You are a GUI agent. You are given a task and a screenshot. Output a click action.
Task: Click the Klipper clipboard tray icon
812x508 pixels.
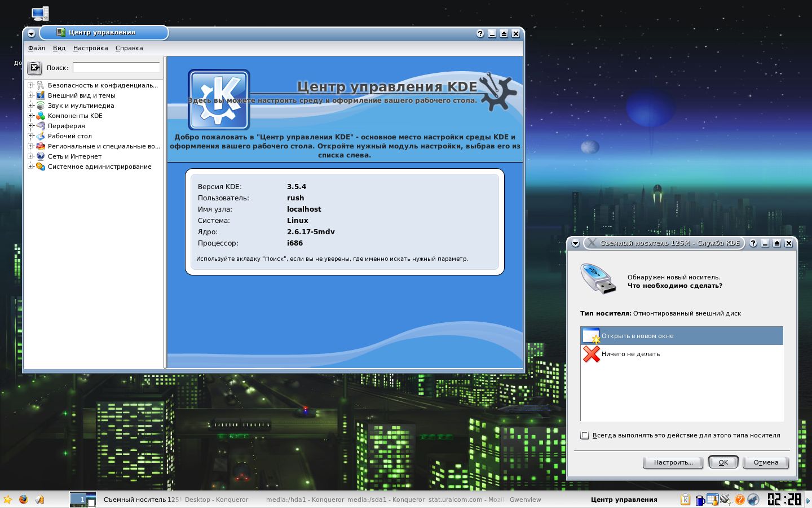(x=685, y=500)
